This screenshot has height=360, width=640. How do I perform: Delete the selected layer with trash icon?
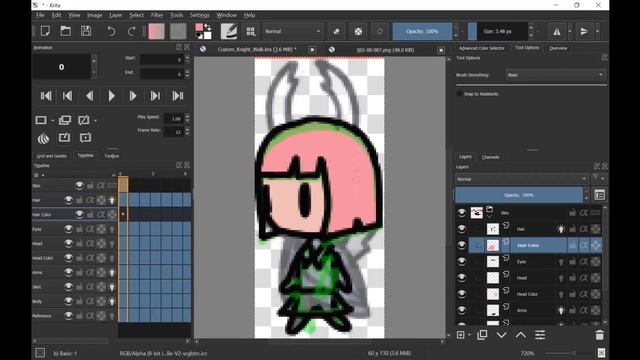tap(599, 335)
